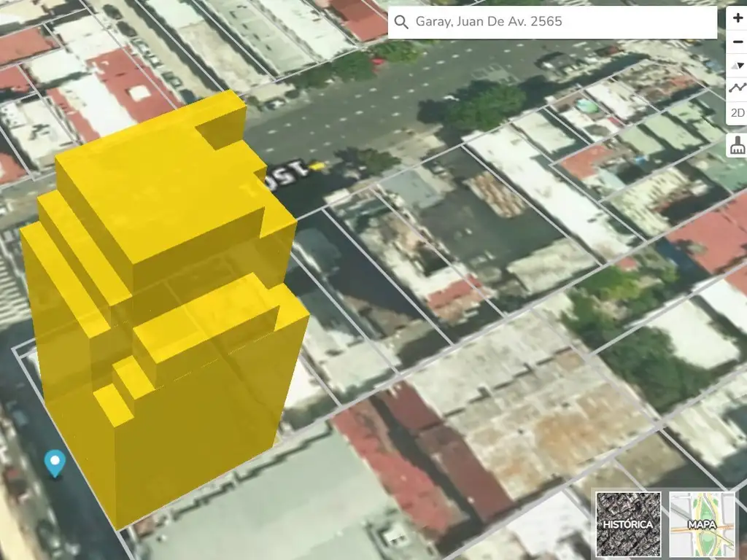Focus the address search field

(562, 22)
